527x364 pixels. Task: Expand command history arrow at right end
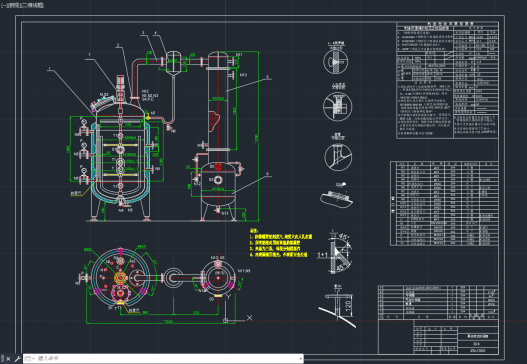300,359
